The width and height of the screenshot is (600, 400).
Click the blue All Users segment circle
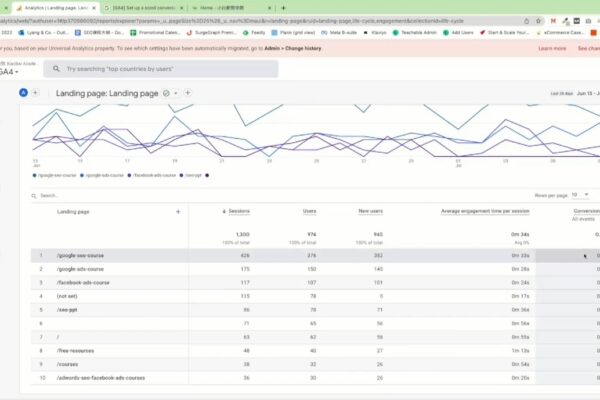[23, 93]
